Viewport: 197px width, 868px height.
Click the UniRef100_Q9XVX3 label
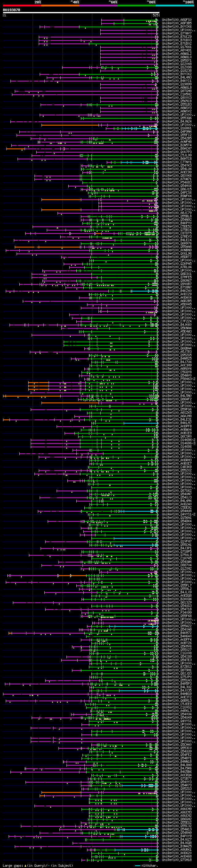click(177, 98)
